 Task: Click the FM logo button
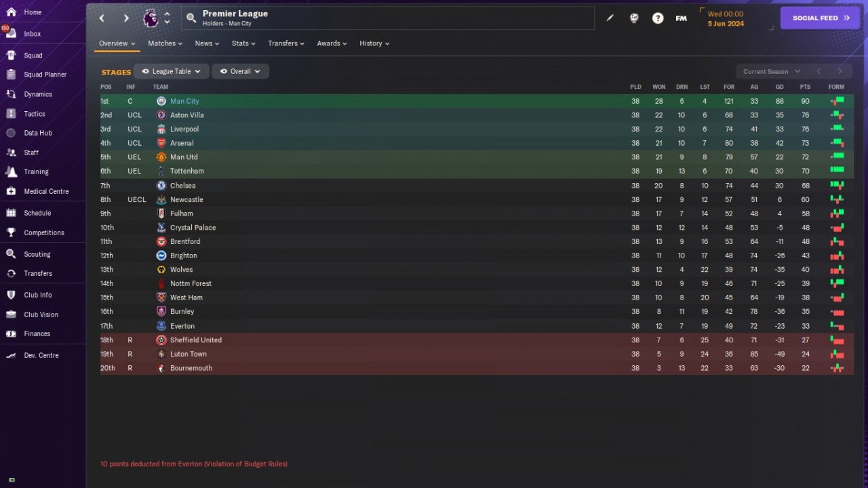(681, 18)
